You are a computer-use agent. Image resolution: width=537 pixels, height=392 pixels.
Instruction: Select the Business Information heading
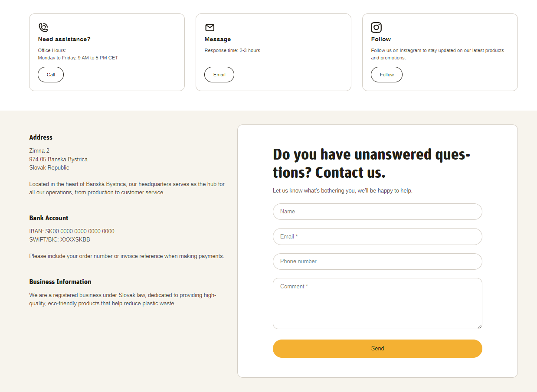60,281
